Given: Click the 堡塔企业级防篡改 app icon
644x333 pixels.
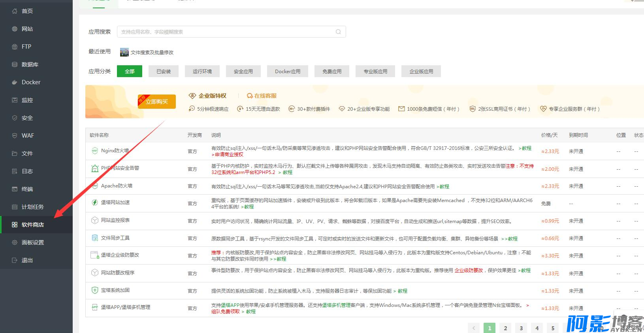Looking at the screenshot, I should 95,255.
